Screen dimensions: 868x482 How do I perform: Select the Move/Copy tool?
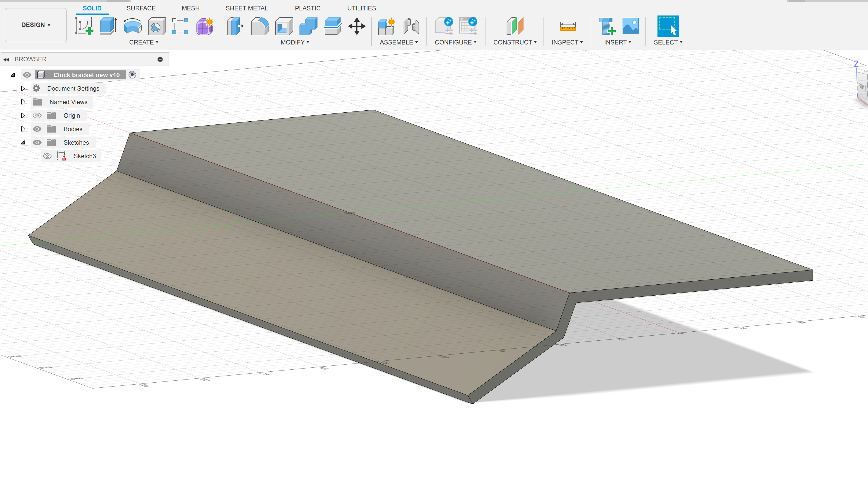click(357, 26)
